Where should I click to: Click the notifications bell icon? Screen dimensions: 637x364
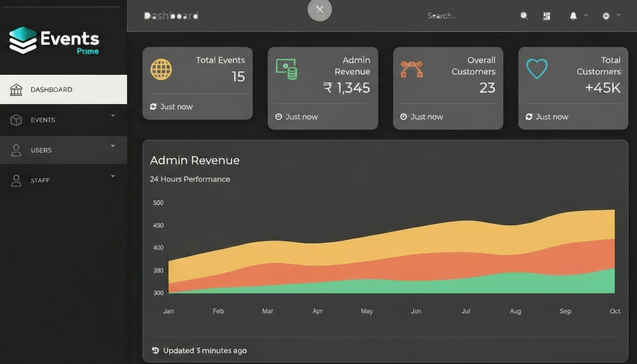coord(573,16)
